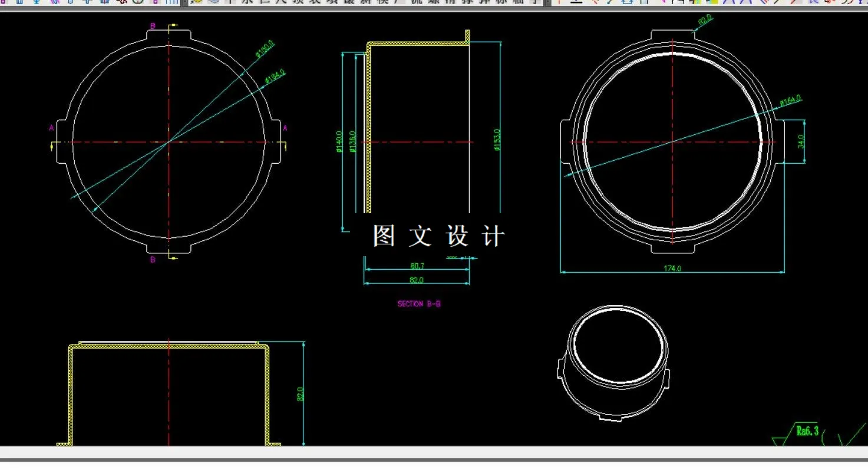868x470 pixels.
Task: Click the section marker B above the plan view
Action: tap(153, 26)
